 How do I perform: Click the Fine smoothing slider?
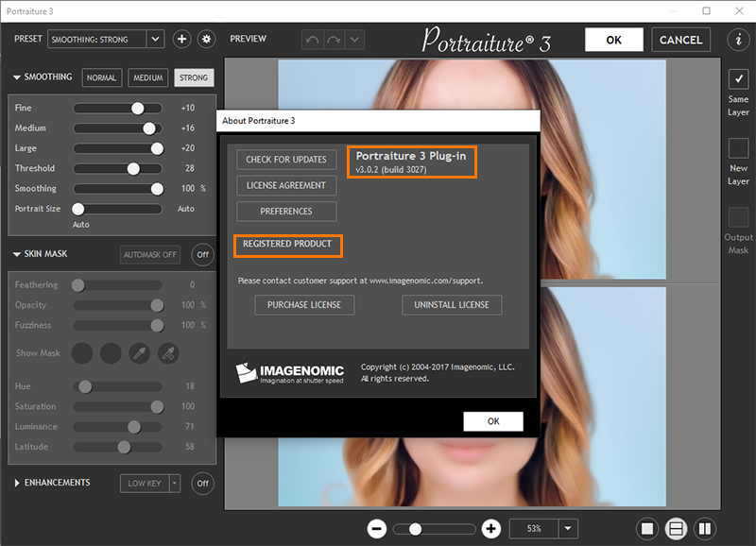click(x=117, y=109)
